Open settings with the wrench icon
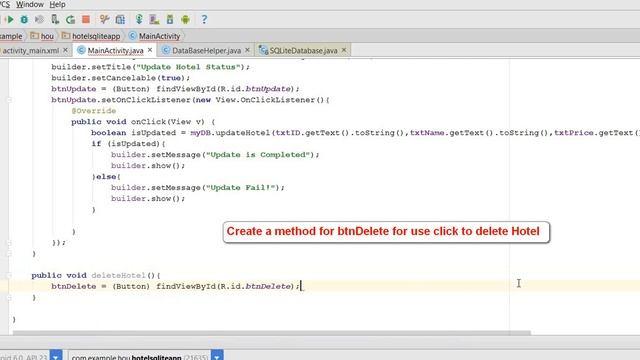The height and width of the screenshot is (360, 640). (x=104, y=20)
